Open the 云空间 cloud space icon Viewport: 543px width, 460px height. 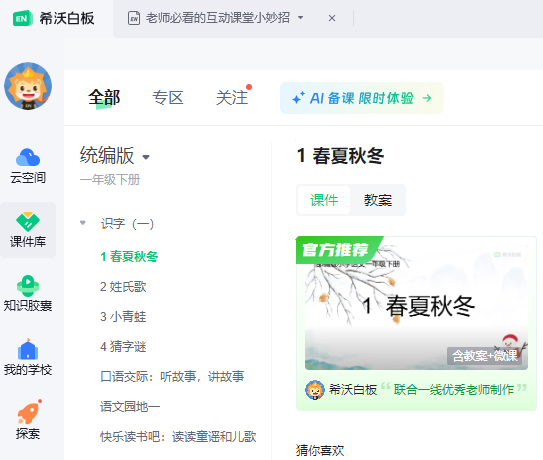coord(28,158)
